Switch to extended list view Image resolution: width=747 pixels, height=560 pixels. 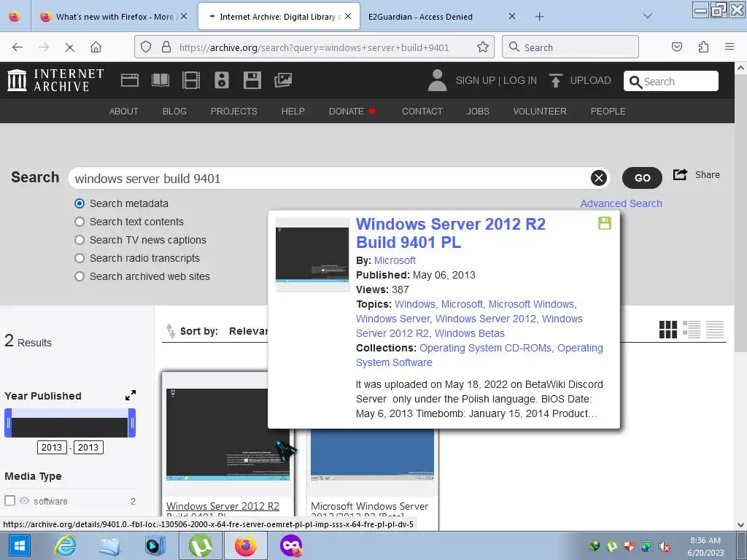pyautogui.click(x=692, y=329)
